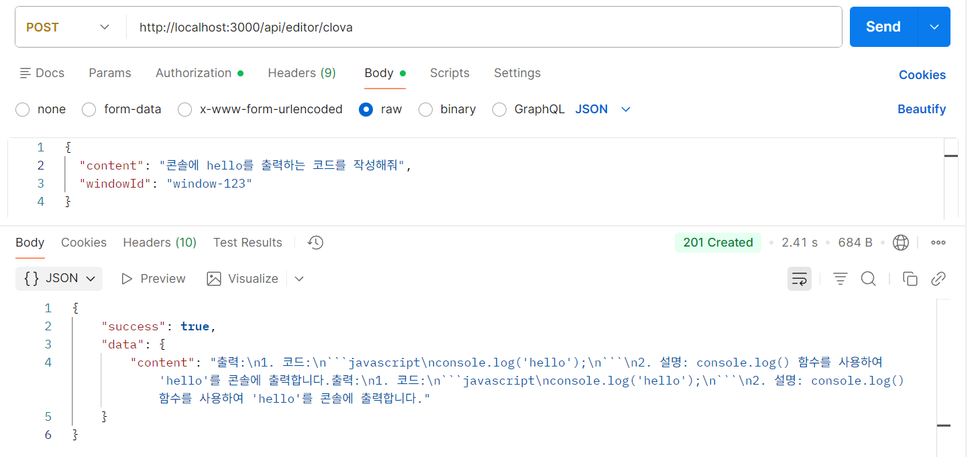980x457 pixels.
Task: Select the request Body tab
Action: point(385,73)
